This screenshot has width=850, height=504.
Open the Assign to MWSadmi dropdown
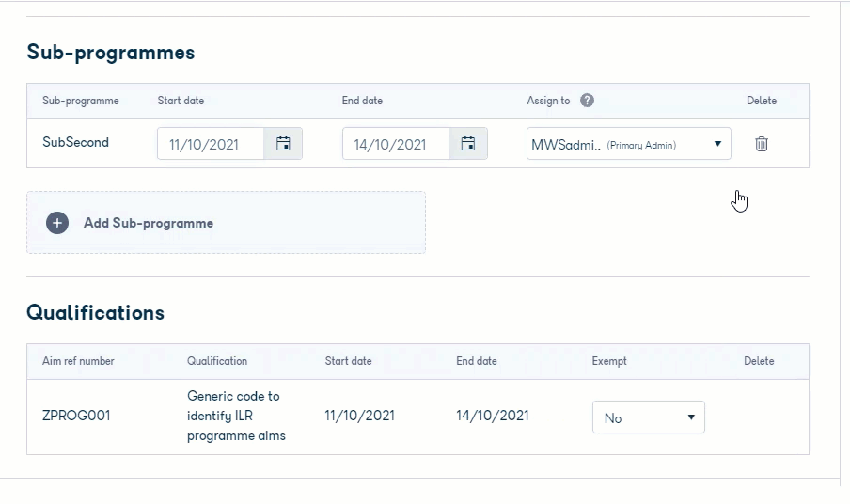tap(628, 144)
